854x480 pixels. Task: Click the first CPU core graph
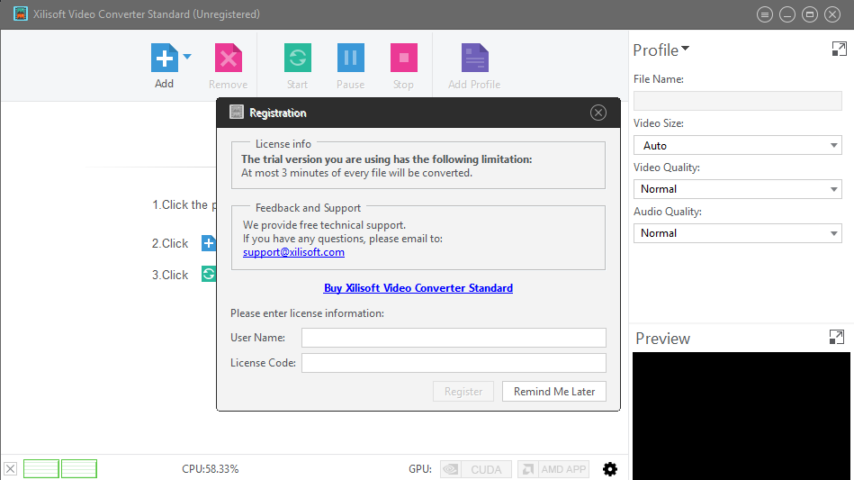tap(41, 469)
